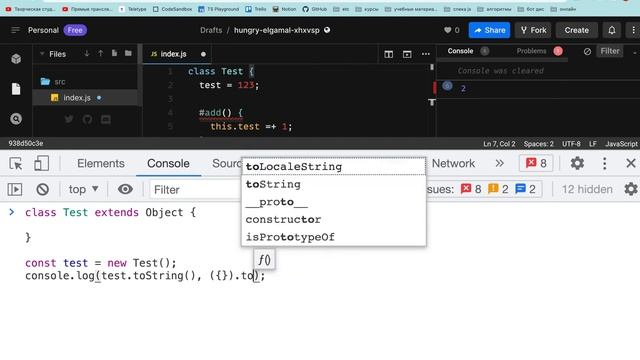Open DevTools settings gear

577,164
